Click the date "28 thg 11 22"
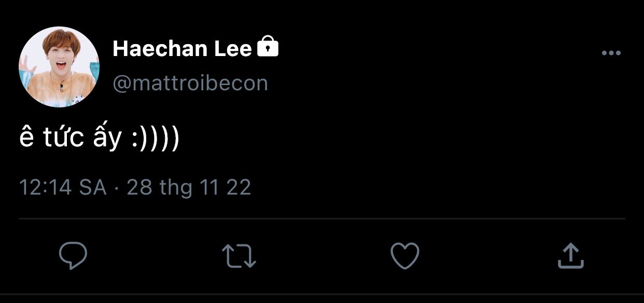Image resolution: width=644 pixels, height=303 pixels. point(189,187)
